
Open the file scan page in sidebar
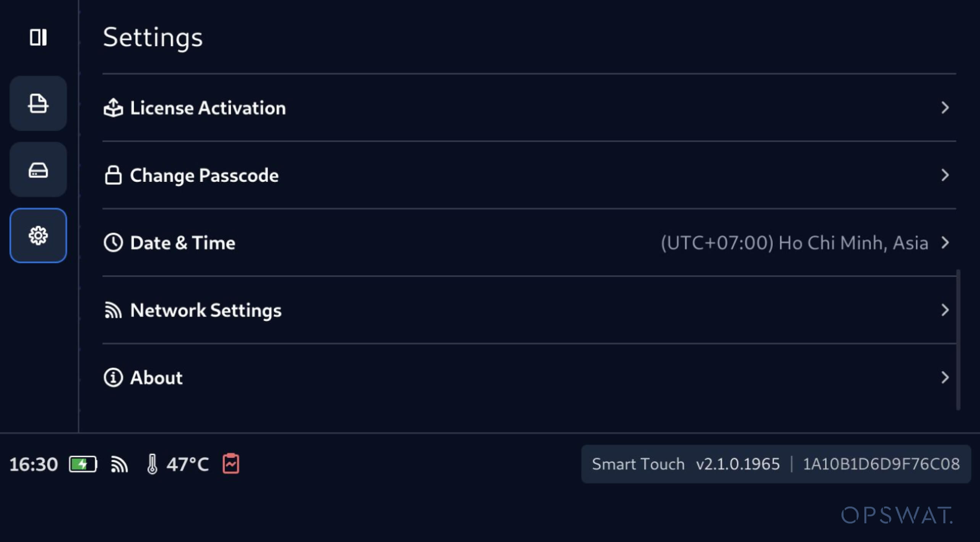pyautogui.click(x=38, y=104)
